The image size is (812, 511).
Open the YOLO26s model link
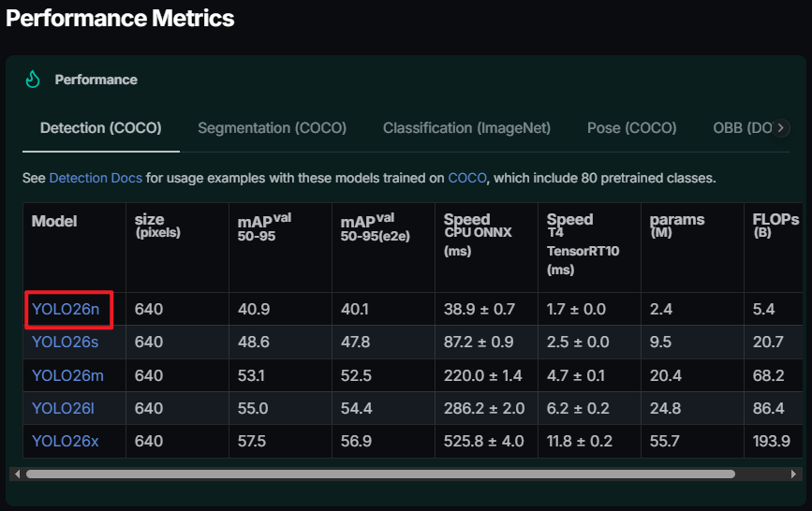pyautogui.click(x=65, y=343)
